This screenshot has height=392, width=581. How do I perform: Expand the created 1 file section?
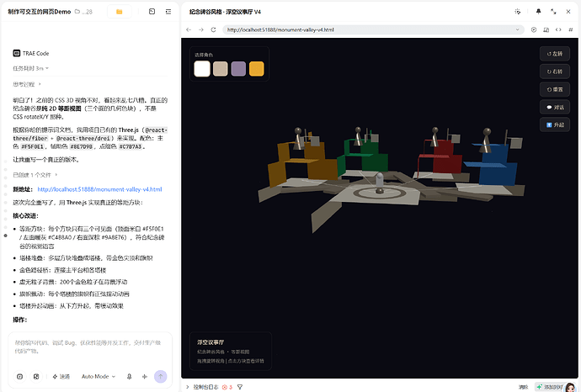[35, 175]
